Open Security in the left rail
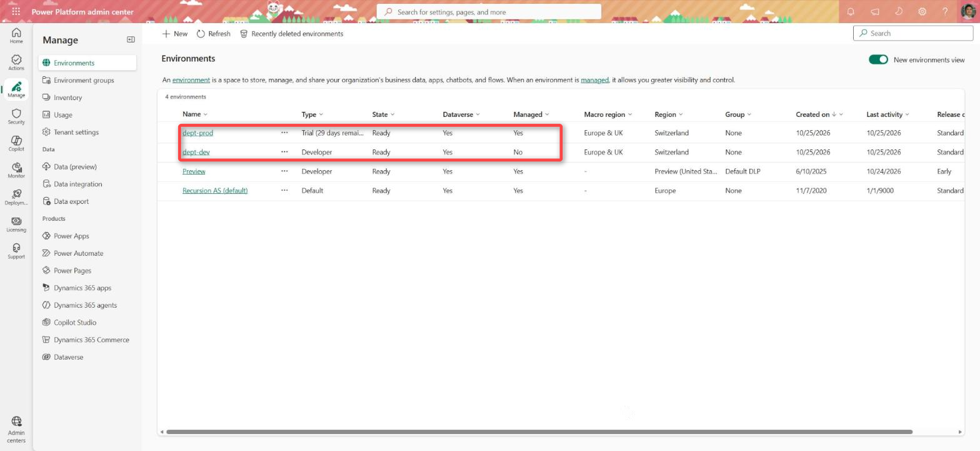 16,117
